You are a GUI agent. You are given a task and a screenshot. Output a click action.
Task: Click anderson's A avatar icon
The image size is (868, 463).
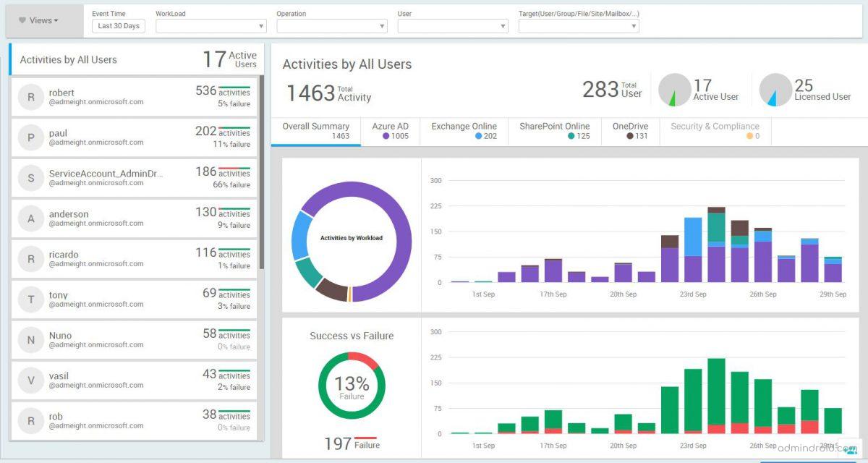coord(30,218)
